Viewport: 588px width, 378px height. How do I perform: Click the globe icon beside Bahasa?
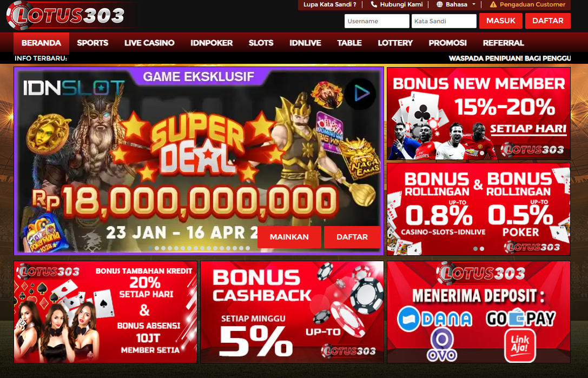(440, 4)
